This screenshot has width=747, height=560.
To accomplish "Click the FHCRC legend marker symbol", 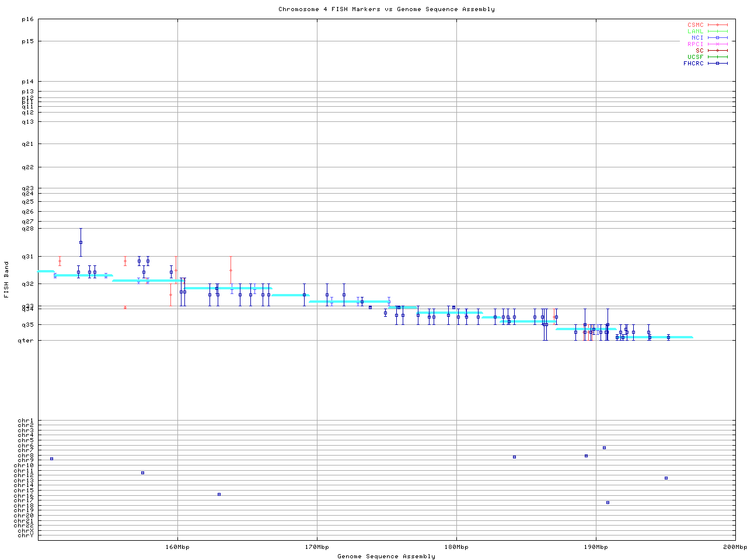I will pos(717,64).
